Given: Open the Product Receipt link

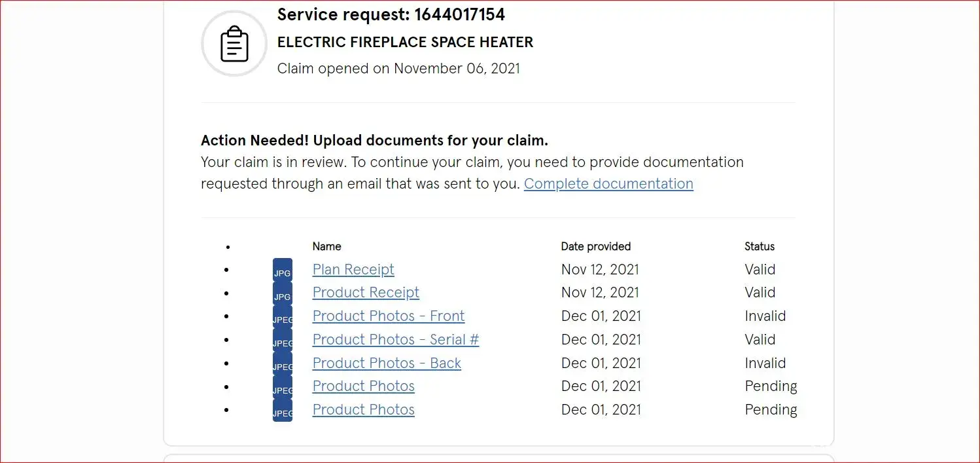Looking at the screenshot, I should [366, 293].
